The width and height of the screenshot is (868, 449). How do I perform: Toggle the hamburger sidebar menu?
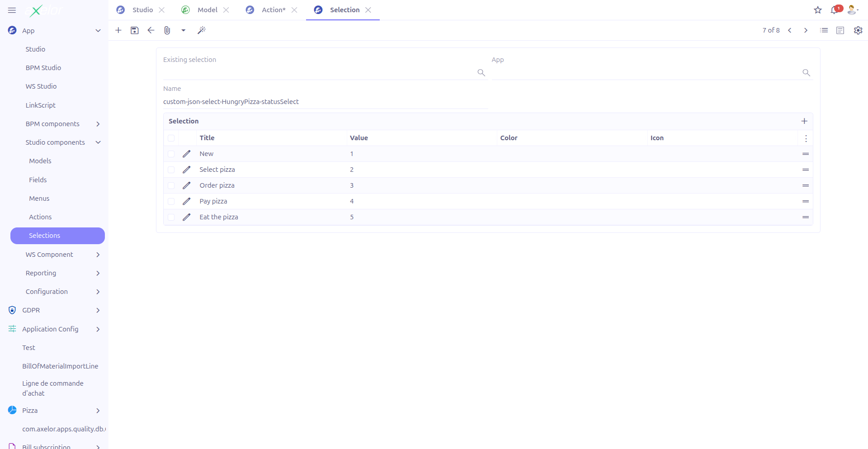[12, 10]
